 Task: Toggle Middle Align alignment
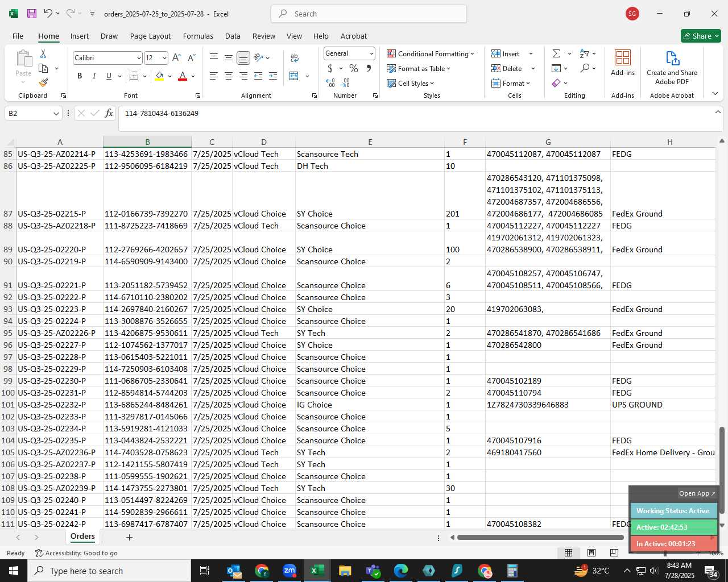point(228,58)
